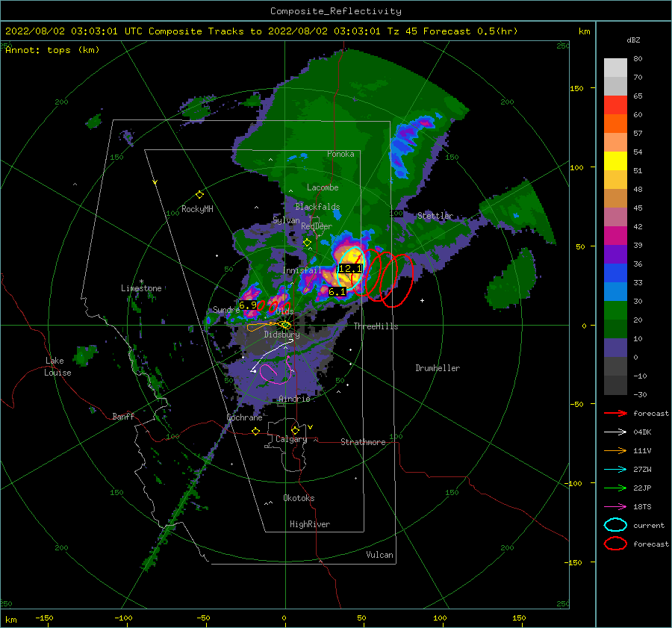Screen dimensions: 672x628
Task: Click the Ponoka city label
Action: tap(340, 154)
